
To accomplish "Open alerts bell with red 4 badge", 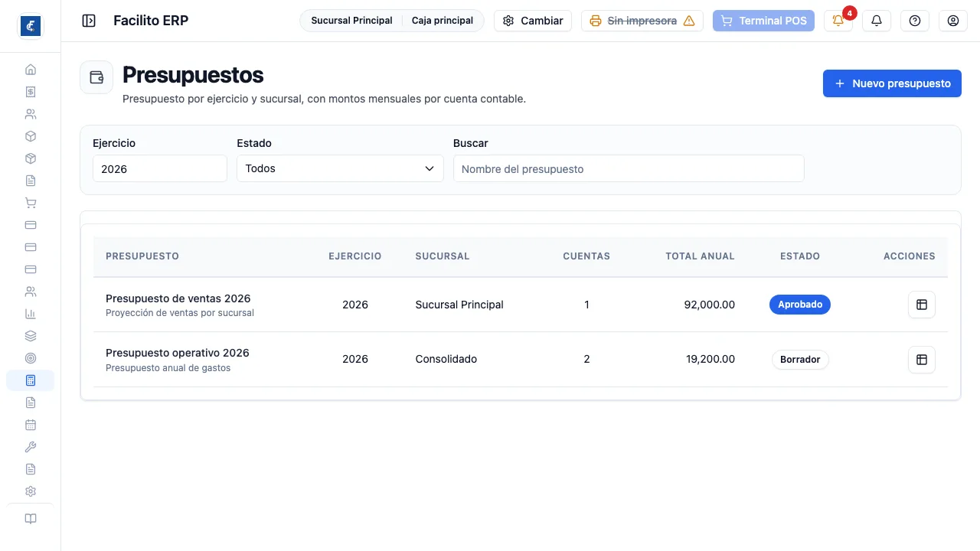I will pos(838,21).
